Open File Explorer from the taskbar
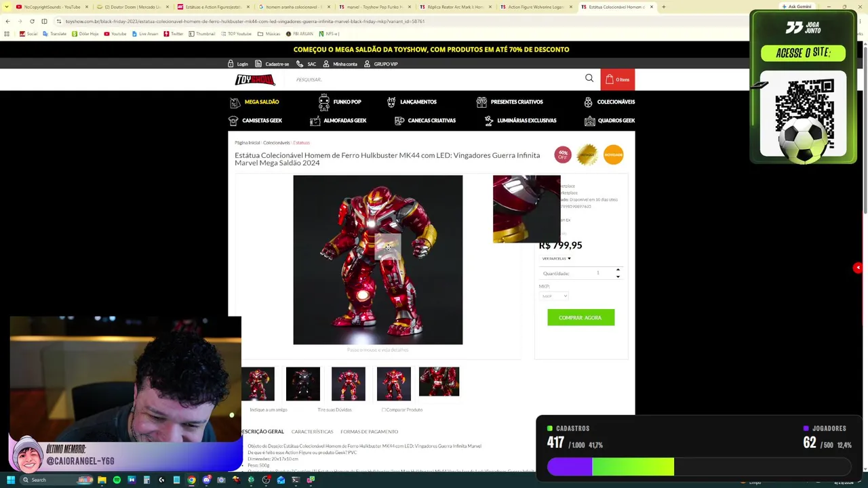Screen dimensions: 868x488 point(102,480)
